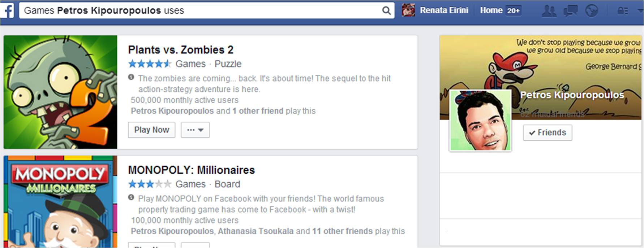
Task: Open the account menu arrow in the top bar
Action: click(640, 11)
